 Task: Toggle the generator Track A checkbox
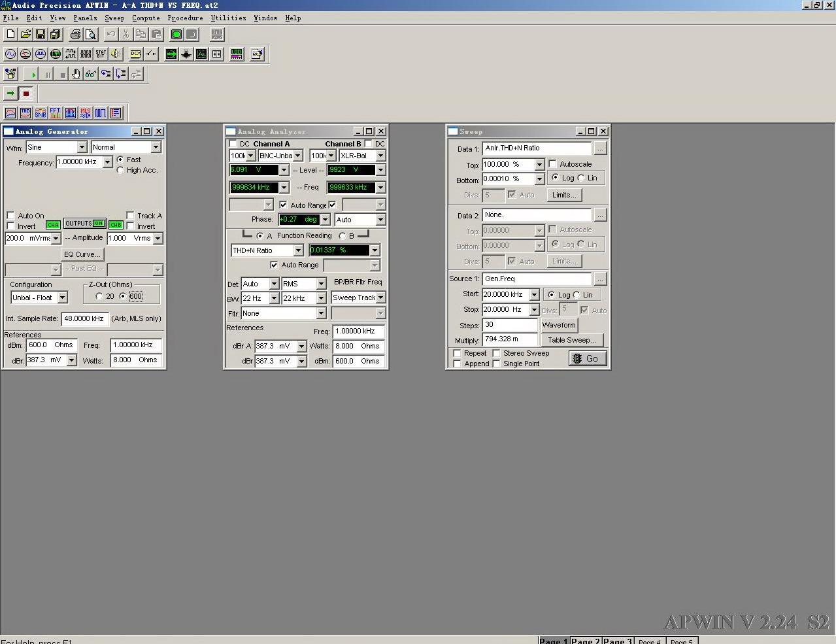click(x=130, y=215)
